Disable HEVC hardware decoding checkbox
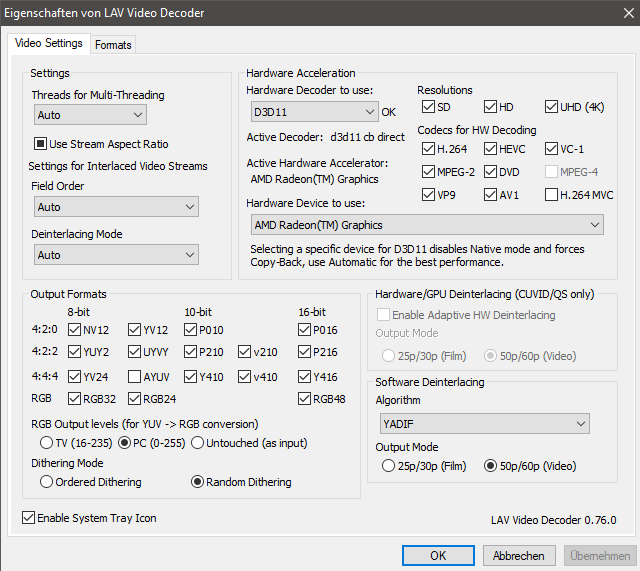The image size is (640, 571). [491, 149]
